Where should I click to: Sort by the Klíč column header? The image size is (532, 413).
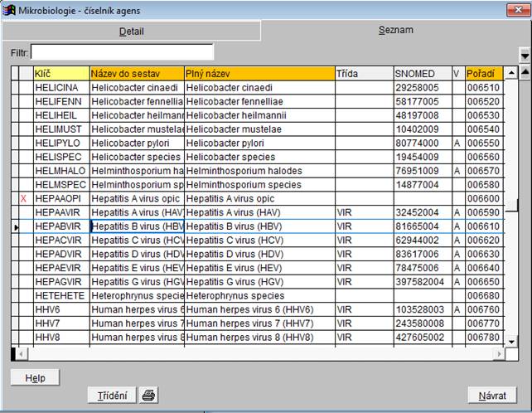[x=60, y=74]
